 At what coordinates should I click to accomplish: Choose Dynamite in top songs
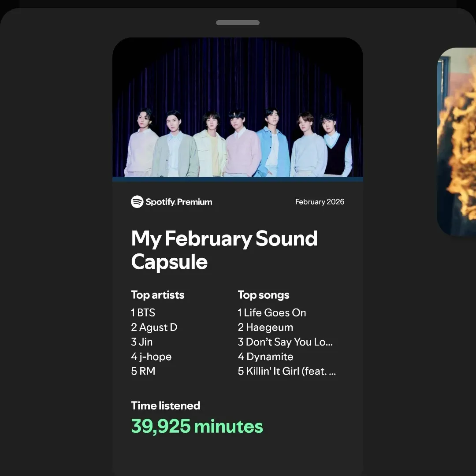[x=265, y=357]
